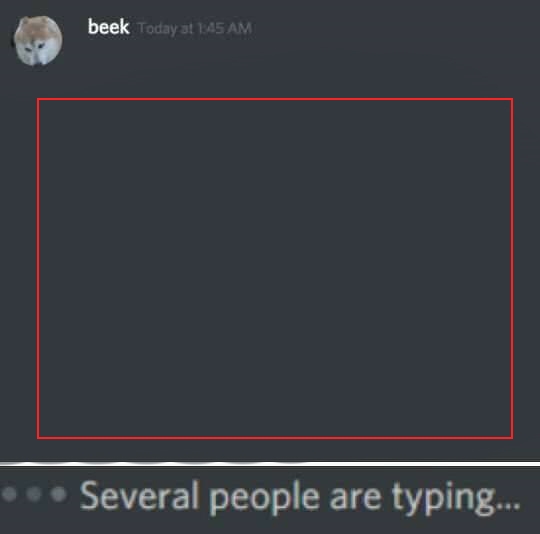This screenshot has height=534, width=540.
Task: Click the middle typing indicator dot
Action: (34, 494)
